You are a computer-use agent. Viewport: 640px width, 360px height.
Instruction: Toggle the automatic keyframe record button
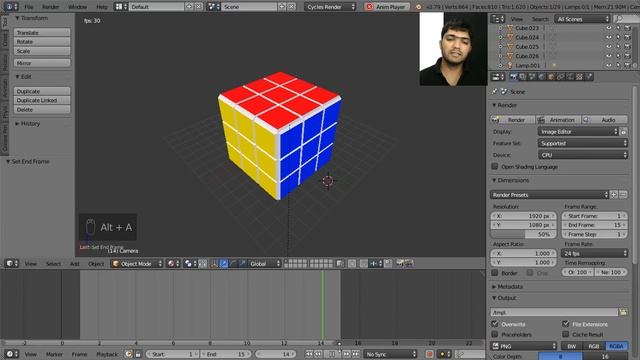click(429, 354)
